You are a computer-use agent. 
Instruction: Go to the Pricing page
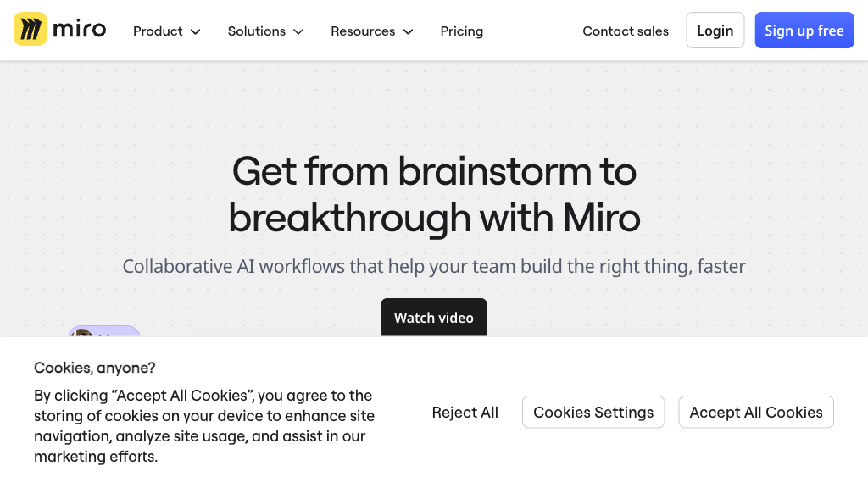pyautogui.click(x=462, y=31)
